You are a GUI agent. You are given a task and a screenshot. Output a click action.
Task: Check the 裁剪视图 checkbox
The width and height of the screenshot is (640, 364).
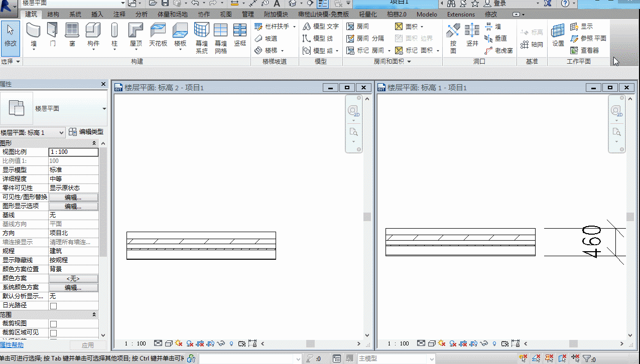pyautogui.click(x=53, y=324)
